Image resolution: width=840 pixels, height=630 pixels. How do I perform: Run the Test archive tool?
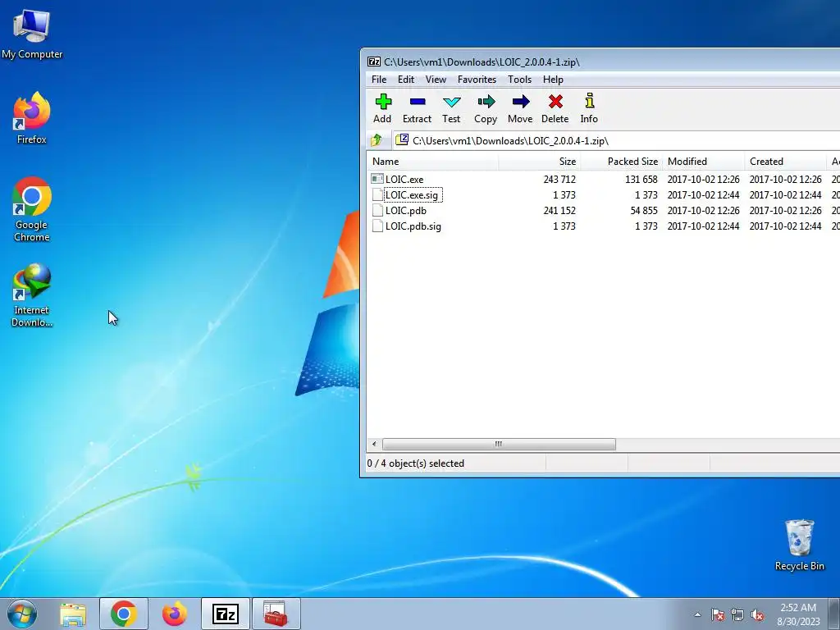coord(451,109)
